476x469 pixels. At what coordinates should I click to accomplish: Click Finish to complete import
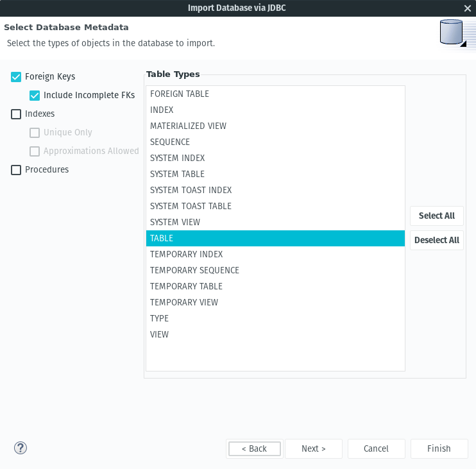coord(439,448)
